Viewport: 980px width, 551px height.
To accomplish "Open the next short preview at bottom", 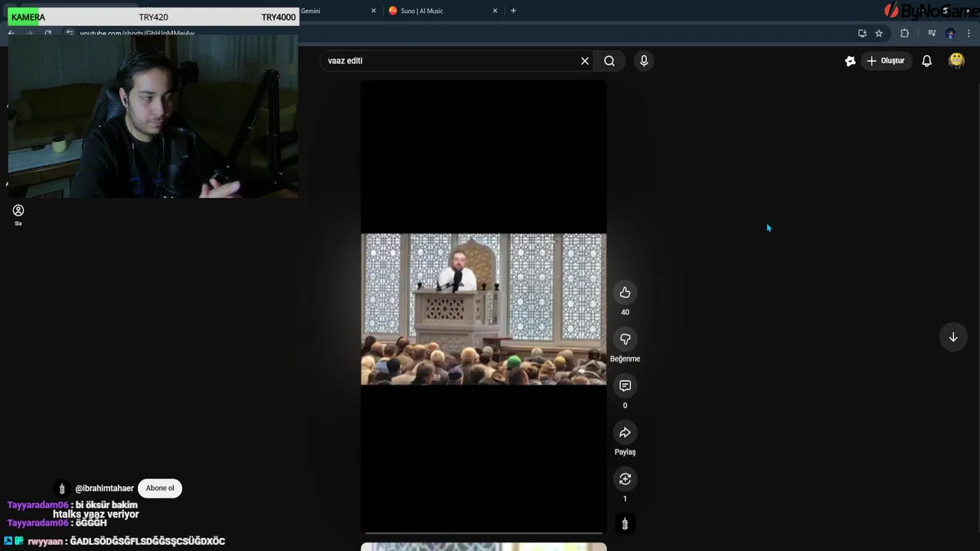I will [483, 546].
